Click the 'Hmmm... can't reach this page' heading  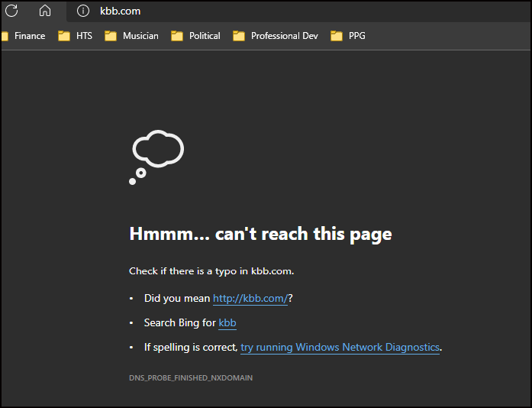[x=260, y=234]
